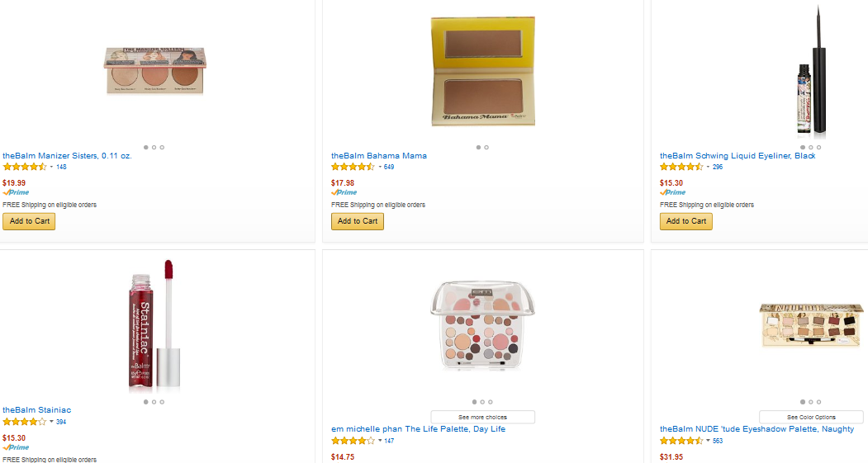Click the Stainiac lip stain product image
Viewport: 868px width, 463px height.
(154, 325)
